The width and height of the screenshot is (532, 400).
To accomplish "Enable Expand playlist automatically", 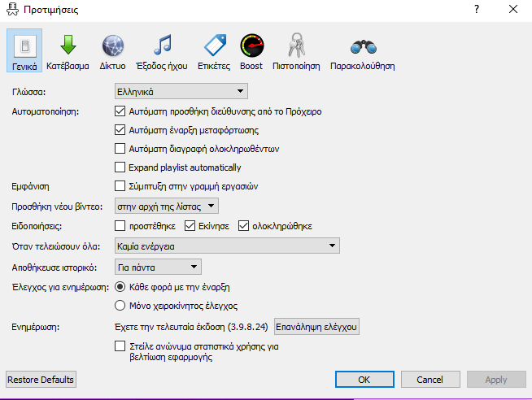I will 120,167.
